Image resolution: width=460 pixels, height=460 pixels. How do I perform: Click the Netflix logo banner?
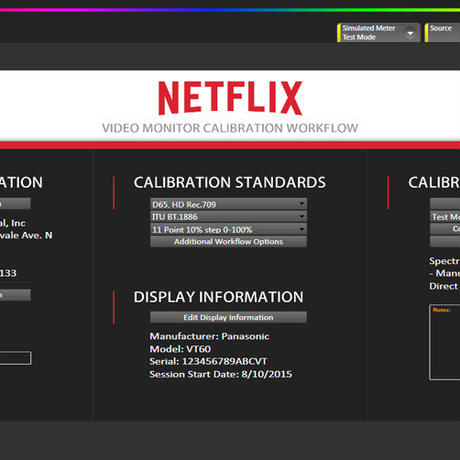point(230,98)
